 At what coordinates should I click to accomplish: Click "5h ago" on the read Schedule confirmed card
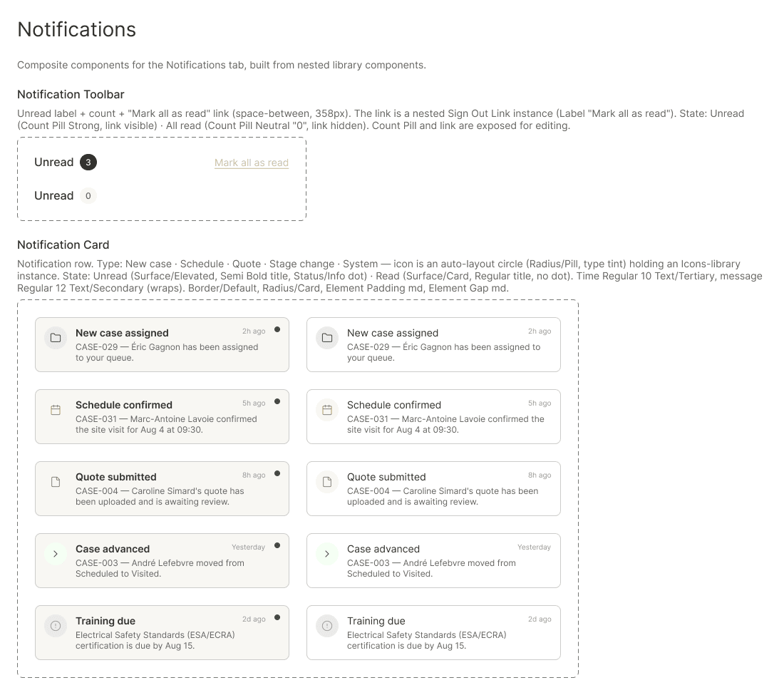click(540, 403)
